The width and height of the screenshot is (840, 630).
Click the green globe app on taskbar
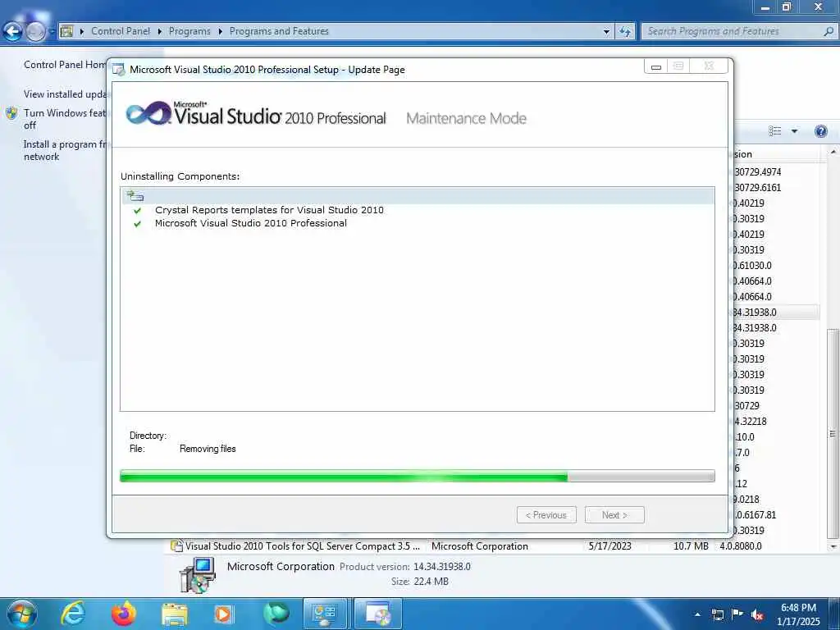276,614
